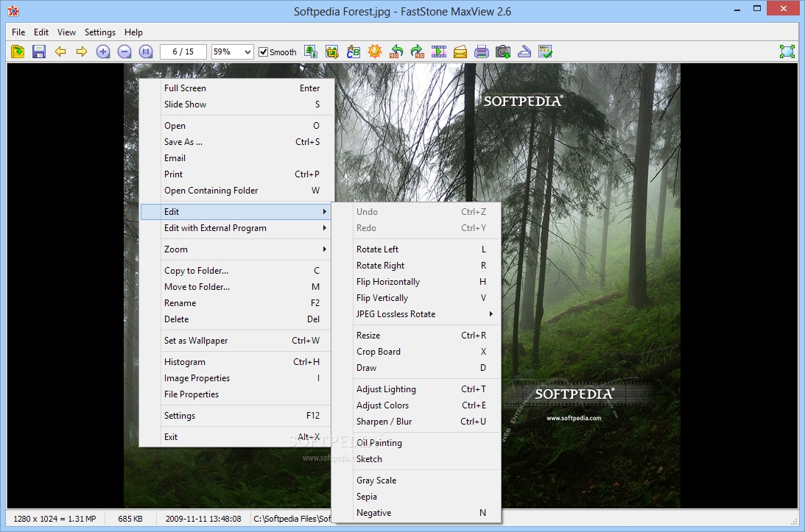Toggle full screen icon at toolbar right
This screenshot has width=805, height=532.
[x=787, y=52]
